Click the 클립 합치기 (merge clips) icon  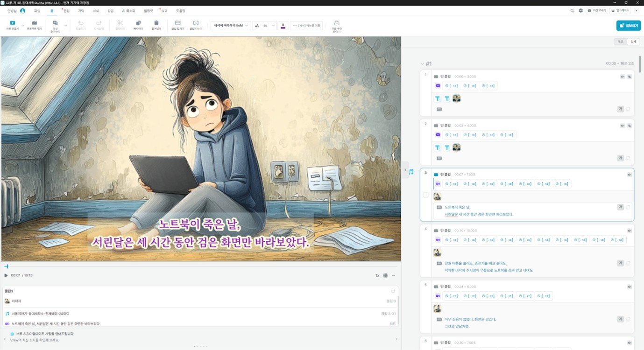coord(177,23)
